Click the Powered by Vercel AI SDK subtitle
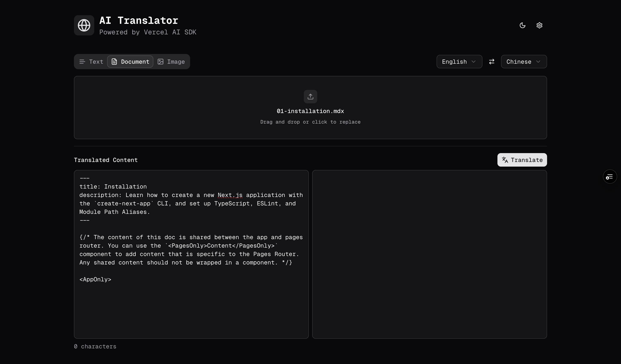The height and width of the screenshot is (364, 621). [148, 32]
